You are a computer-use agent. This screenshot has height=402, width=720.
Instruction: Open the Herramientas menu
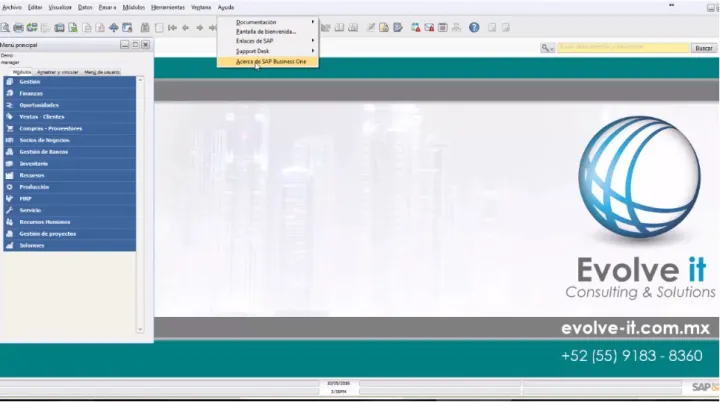[167, 7]
